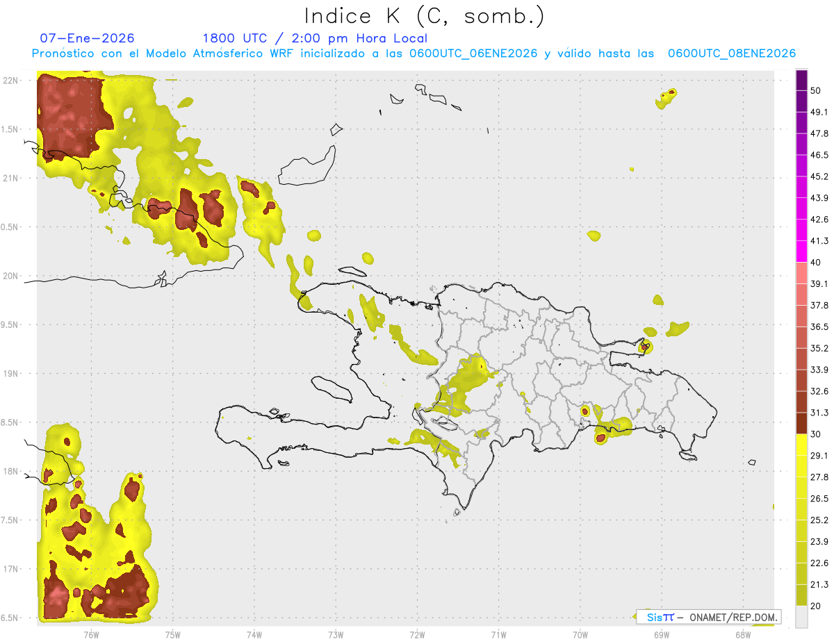This screenshot has height=644, width=834.
Task: Click the '18N' latitude label
Action: (11, 471)
